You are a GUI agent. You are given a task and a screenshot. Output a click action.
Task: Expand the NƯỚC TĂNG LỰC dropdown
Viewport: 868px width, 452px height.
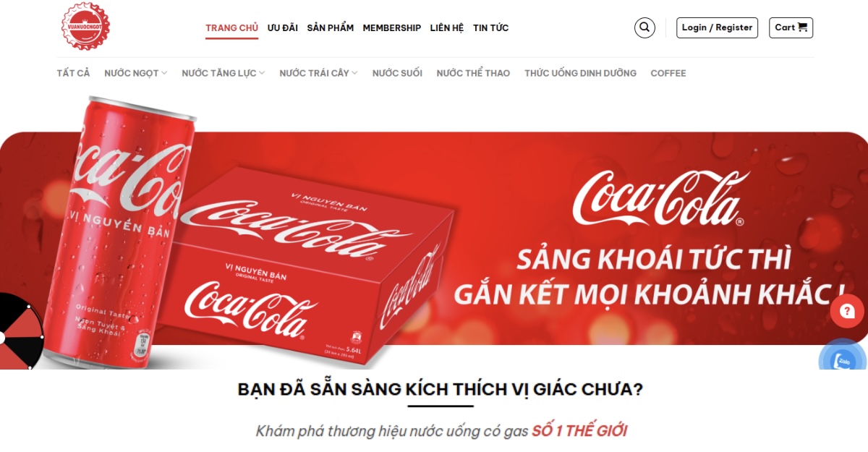[224, 73]
